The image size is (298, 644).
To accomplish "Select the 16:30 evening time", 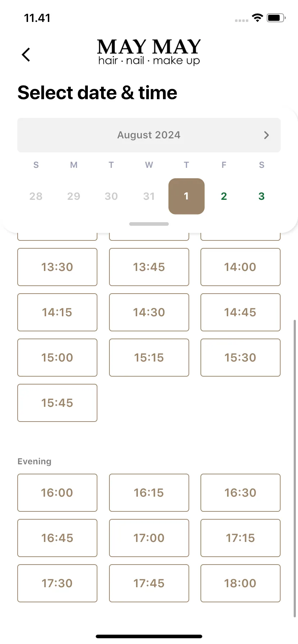I will click(x=240, y=493).
